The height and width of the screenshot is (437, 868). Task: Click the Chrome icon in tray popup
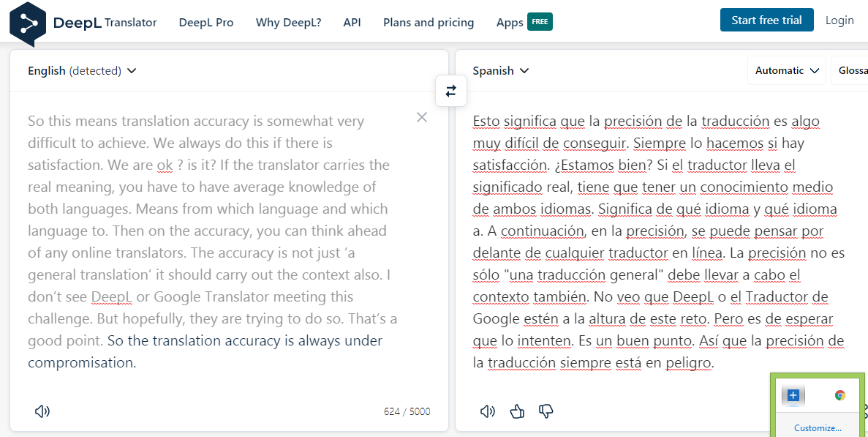[839, 395]
